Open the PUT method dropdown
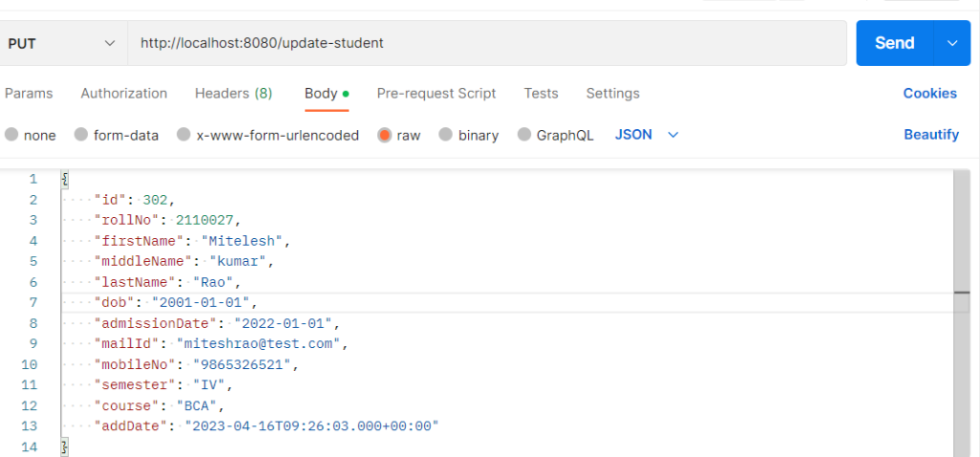Viewport: 980px width, 457px height. (x=62, y=43)
